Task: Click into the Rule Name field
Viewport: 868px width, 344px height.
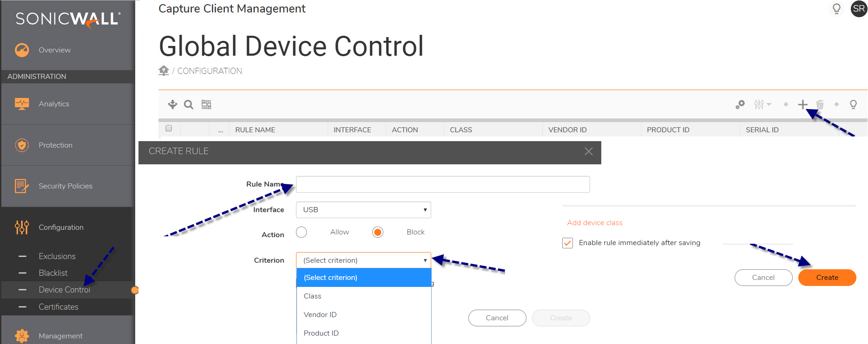Action: click(442, 184)
